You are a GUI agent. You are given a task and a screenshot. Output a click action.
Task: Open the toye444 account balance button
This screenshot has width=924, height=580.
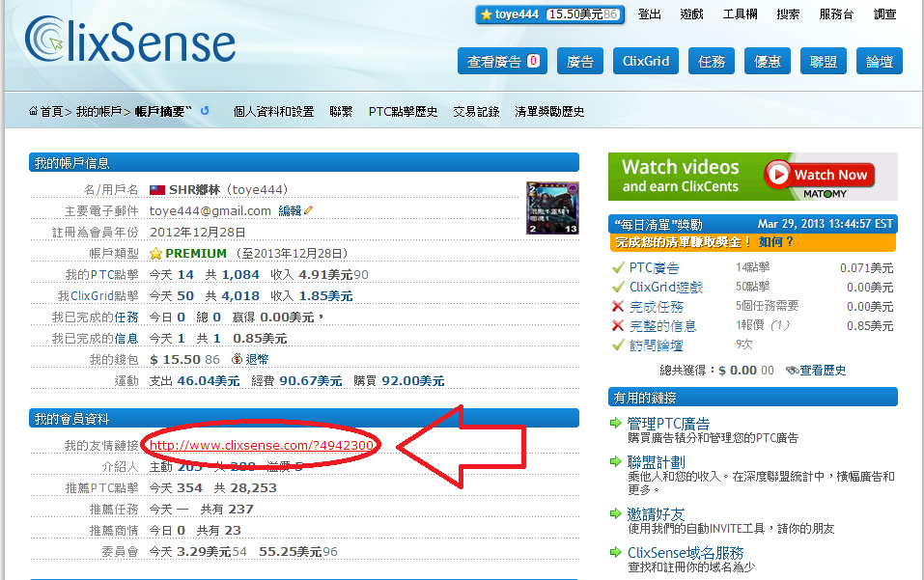[549, 14]
